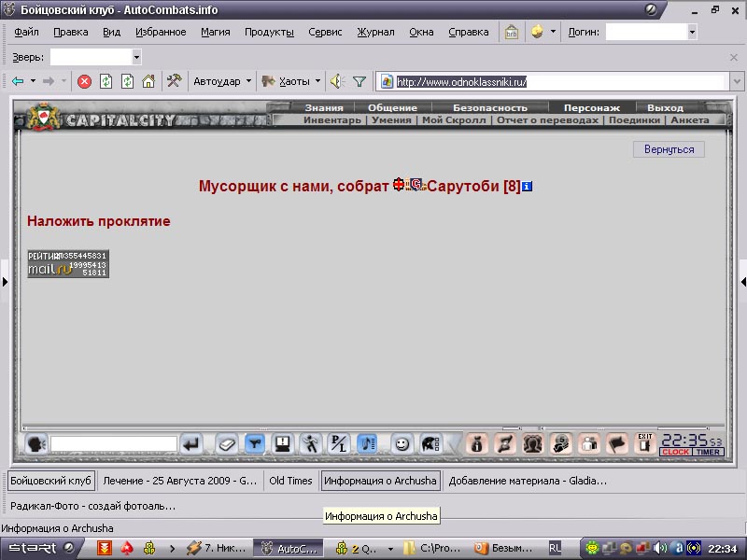Click the two people figures icon

click(x=589, y=445)
